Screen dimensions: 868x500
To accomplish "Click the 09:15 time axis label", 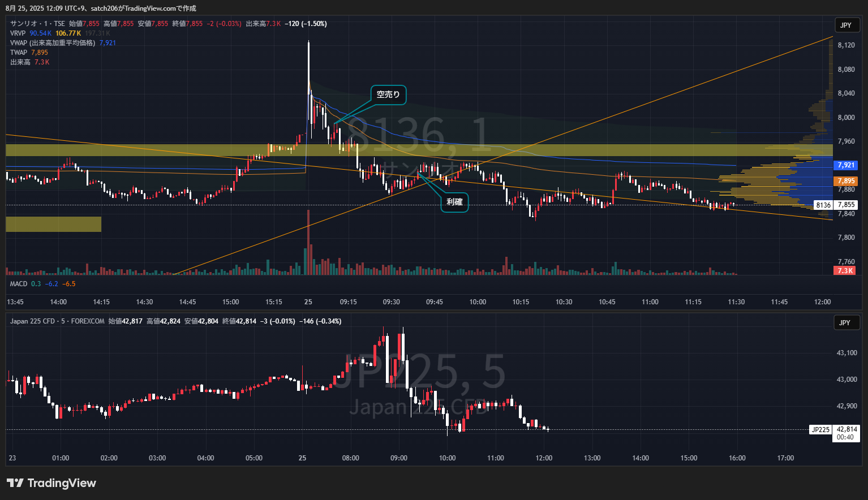I will pyautogui.click(x=348, y=302).
